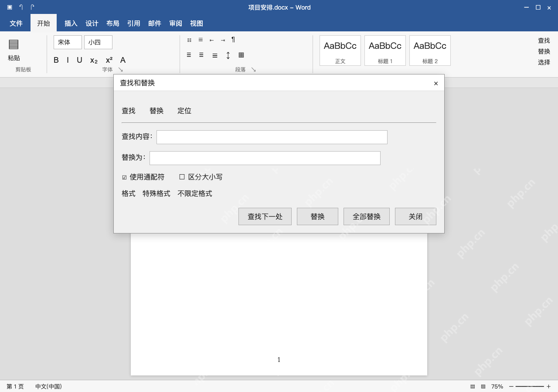Click 替换 in ribbon editing group
558x392 pixels.
pos(544,51)
